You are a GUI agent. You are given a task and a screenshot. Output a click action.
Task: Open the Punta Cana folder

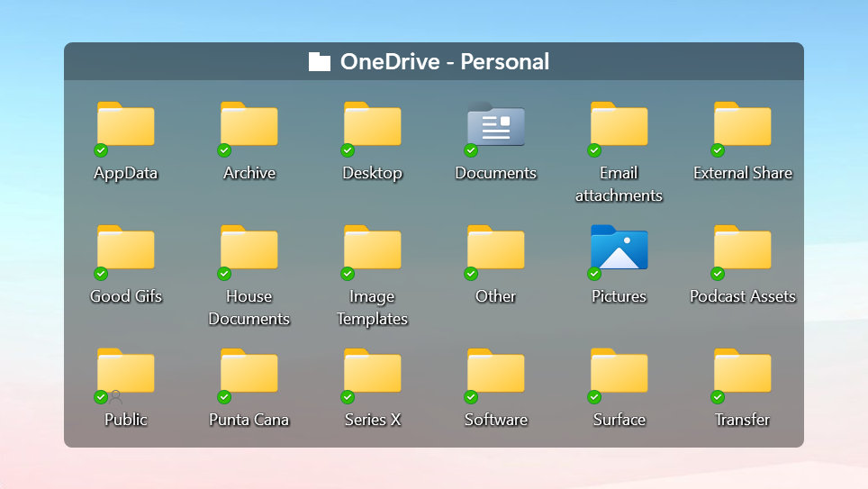pos(249,372)
